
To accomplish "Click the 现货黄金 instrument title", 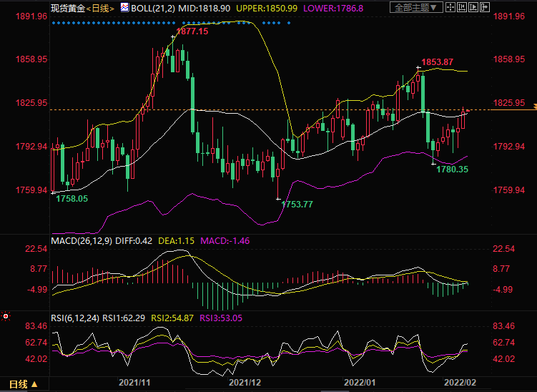I will coord(67,7).
